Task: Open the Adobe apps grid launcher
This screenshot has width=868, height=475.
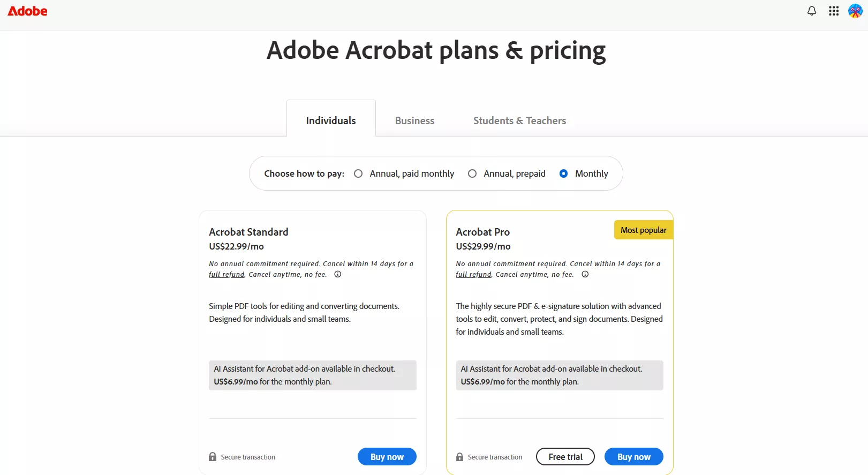Action: [x=833, y=11]
